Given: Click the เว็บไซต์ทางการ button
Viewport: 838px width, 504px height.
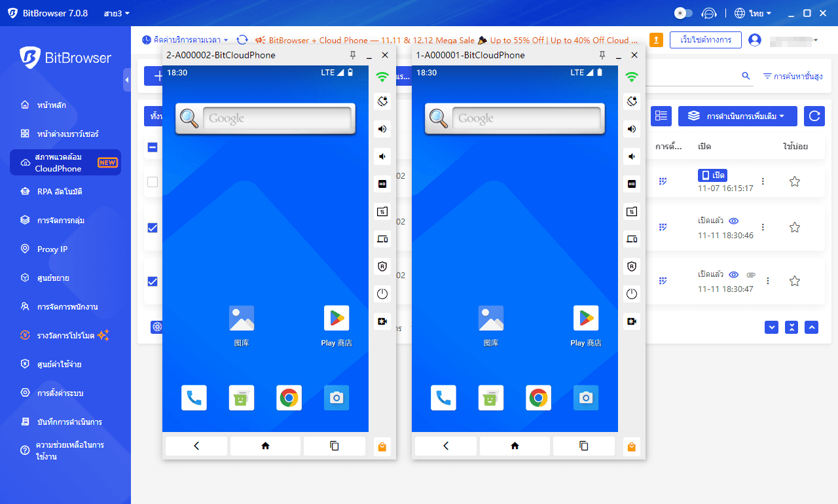Looking at the screenshot, I should 705,40.
